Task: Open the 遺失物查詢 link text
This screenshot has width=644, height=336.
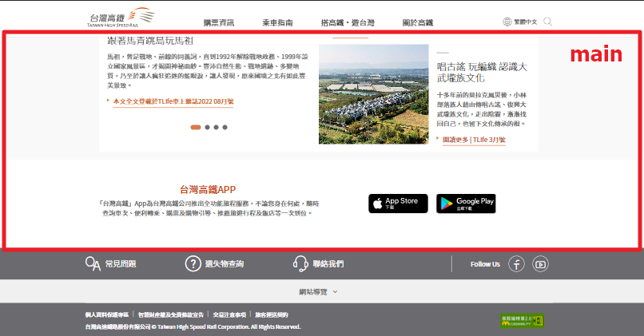Action: coord(225,264)
